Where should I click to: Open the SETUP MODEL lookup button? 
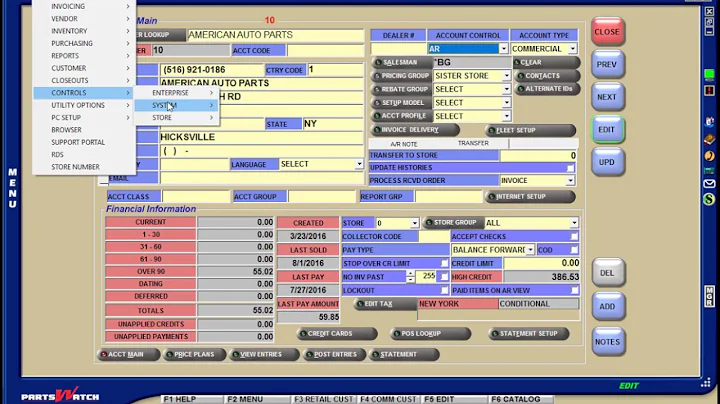[400, 102]
